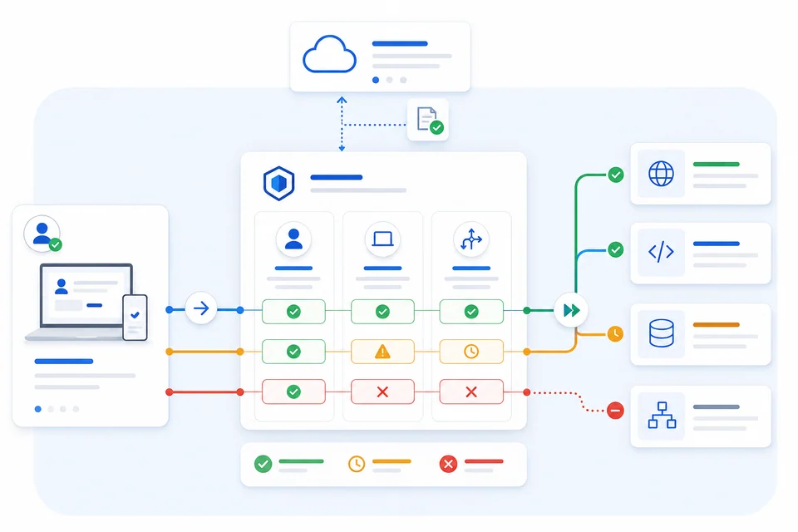Click the blue hexagon shield icon
Screen dimensions: 798x532
point(279,183)
